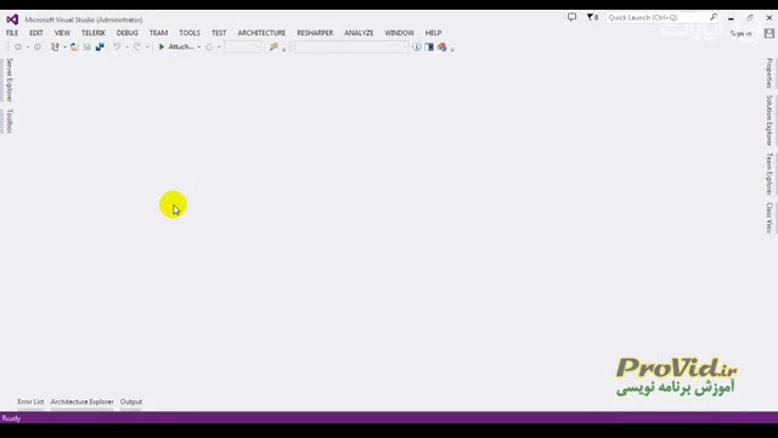This screenshot has height=438, width=778.
Task: Click the Quick Launch search field
Action: coord(657,17)
